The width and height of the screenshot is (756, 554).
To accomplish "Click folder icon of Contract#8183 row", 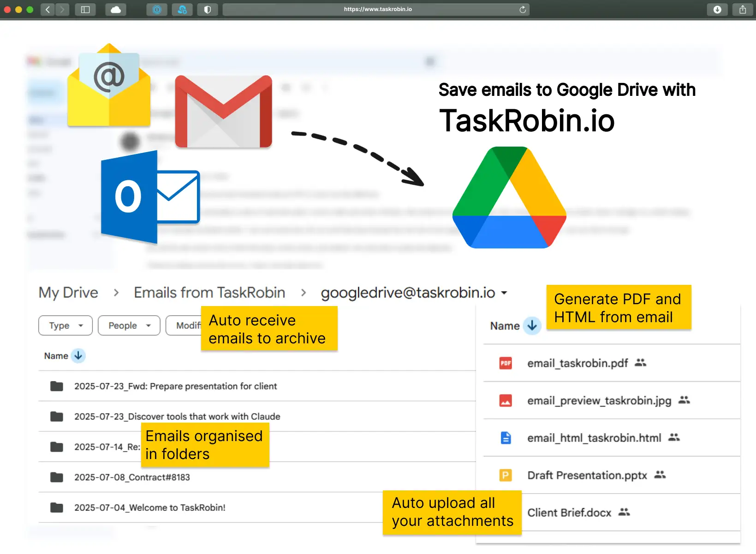I will pos(57,477).
